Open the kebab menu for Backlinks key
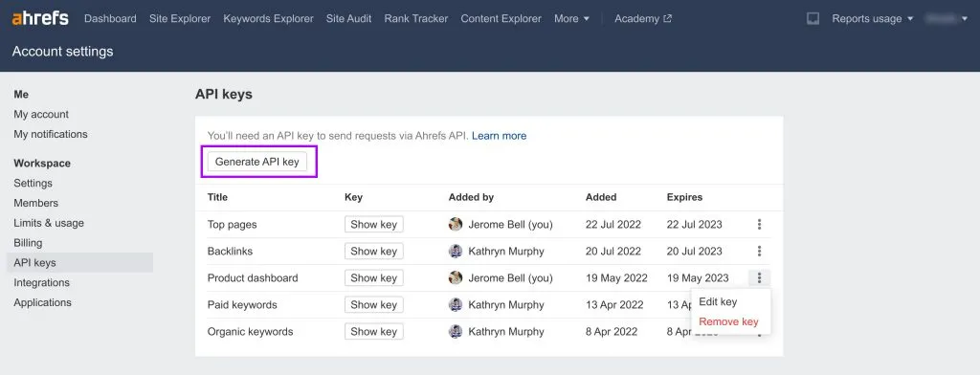Screen dimensions: 980x375 click(x=759, y=251)
